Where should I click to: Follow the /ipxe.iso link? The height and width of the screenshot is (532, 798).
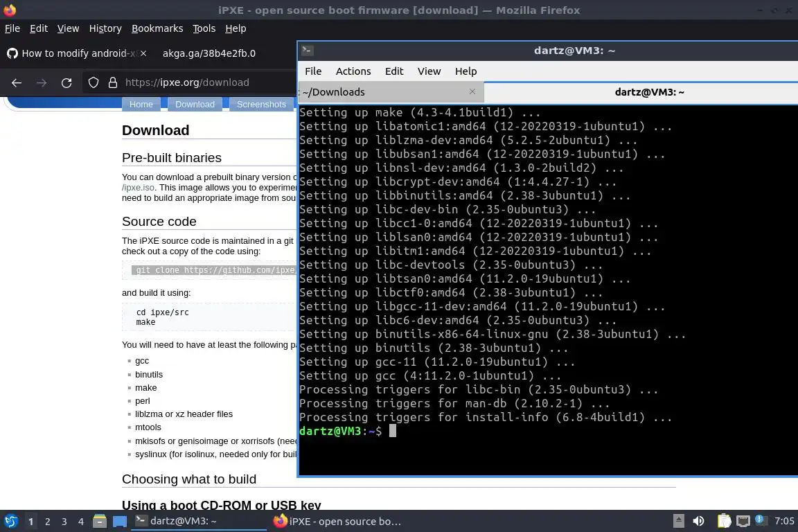pos(138,187)
